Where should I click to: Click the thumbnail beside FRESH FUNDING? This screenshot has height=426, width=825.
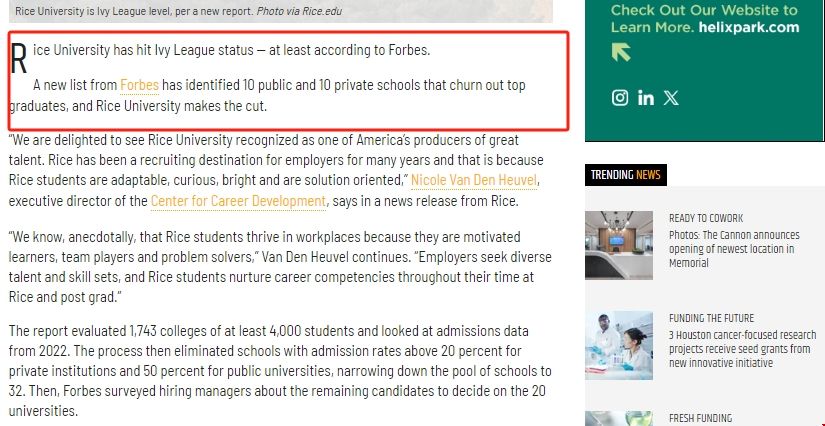618,418
